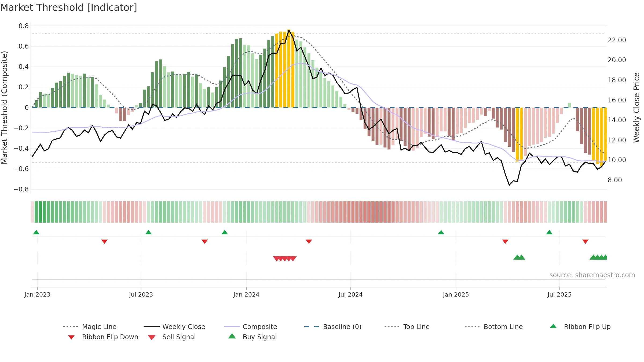Click the Jan 2023 x-axis label
Image resolution: width=644 pixels, height=362 pixels.
click(37, 295)
